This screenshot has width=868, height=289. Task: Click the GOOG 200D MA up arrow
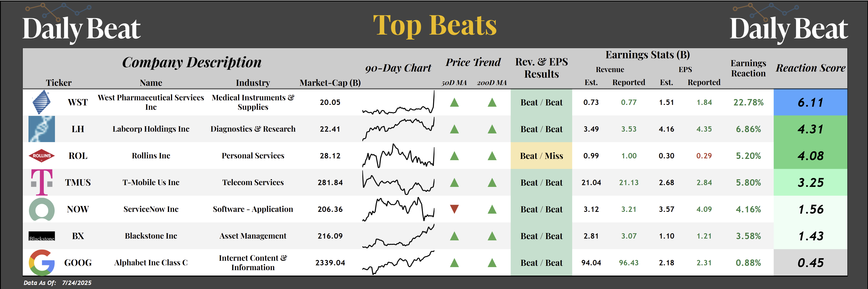tap(492, 262)
